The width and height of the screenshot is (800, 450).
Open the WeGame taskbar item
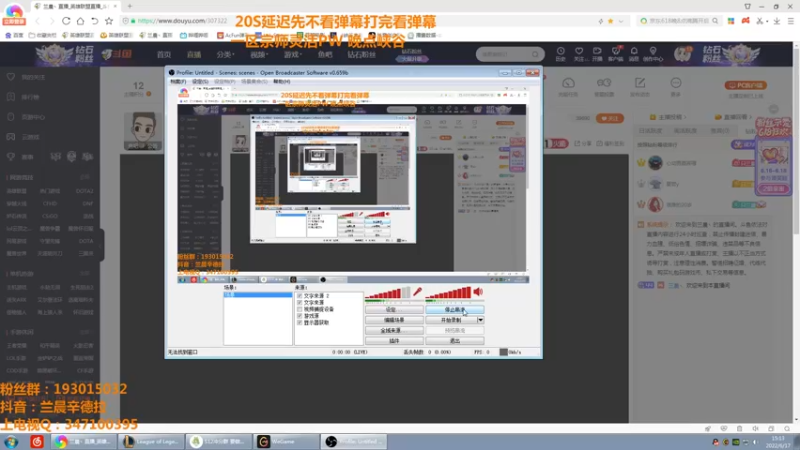pyautogui.click(x=286, y=441)
